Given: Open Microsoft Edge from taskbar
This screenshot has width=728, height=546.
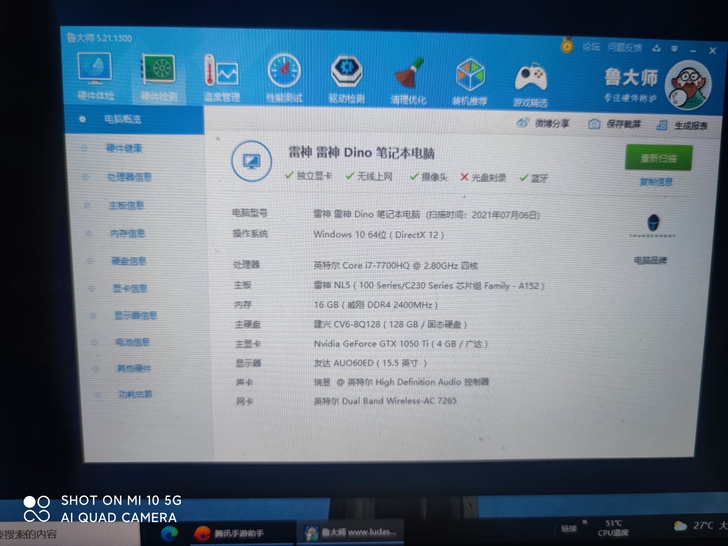Looking at the screenshot, I should point(169,533).
